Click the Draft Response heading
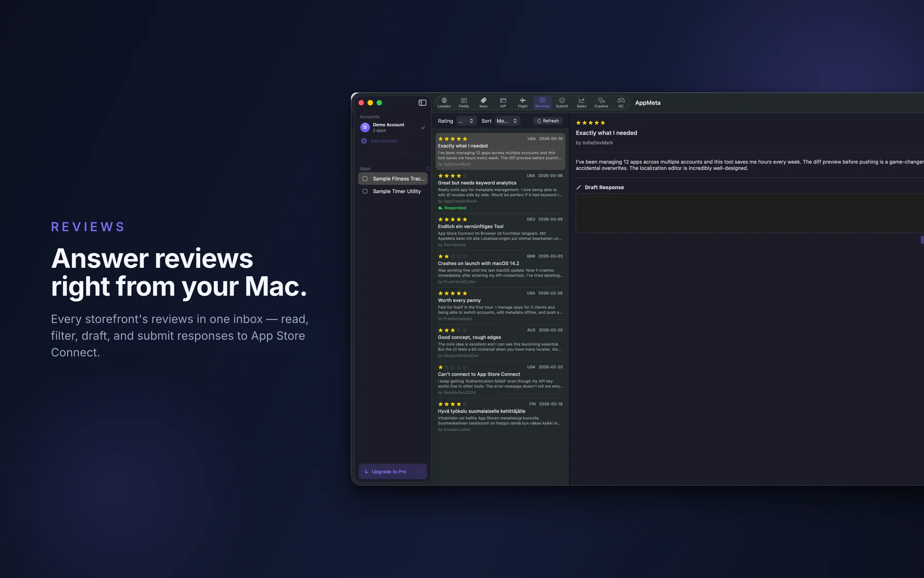 604,188
